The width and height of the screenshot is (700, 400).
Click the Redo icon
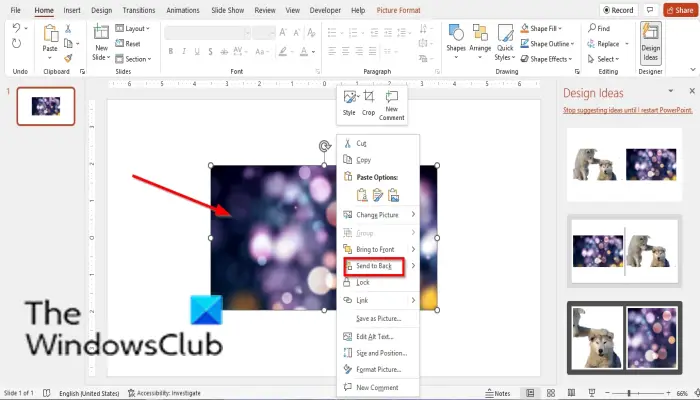(x=17, y=43)
